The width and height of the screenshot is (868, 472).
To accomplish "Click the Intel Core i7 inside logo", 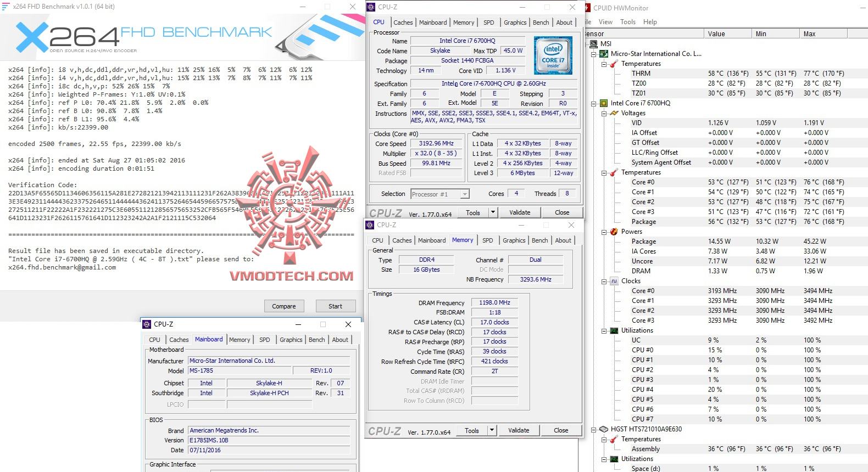I will (553, 55).
